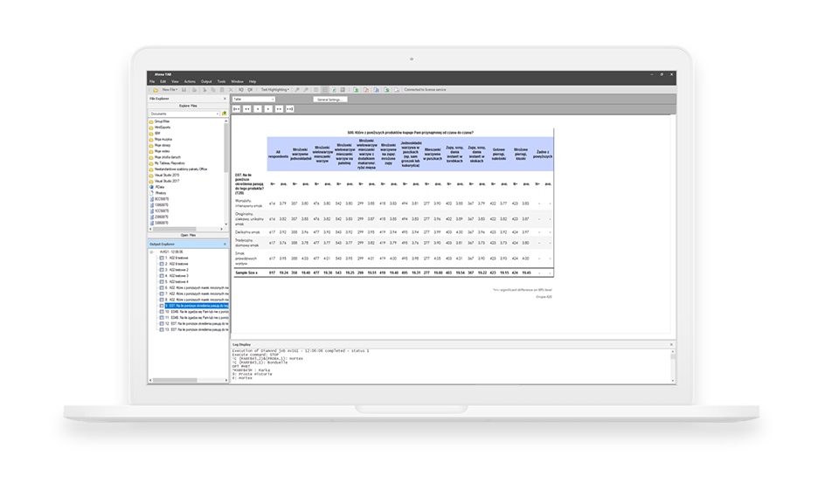The image size is (825, 504).
Task: Open the Output menu
Action: [206, 81]
